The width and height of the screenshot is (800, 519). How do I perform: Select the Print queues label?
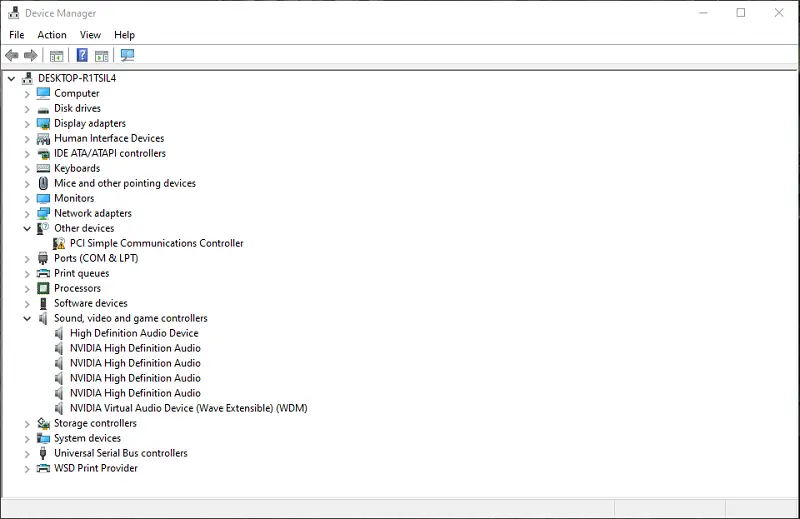(x=82, y=274)
